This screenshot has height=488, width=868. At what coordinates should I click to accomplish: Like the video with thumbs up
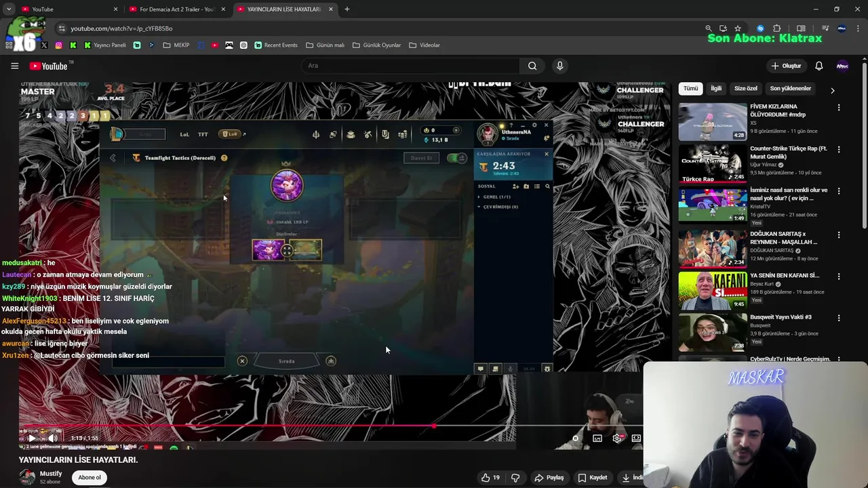click(491, 478)
